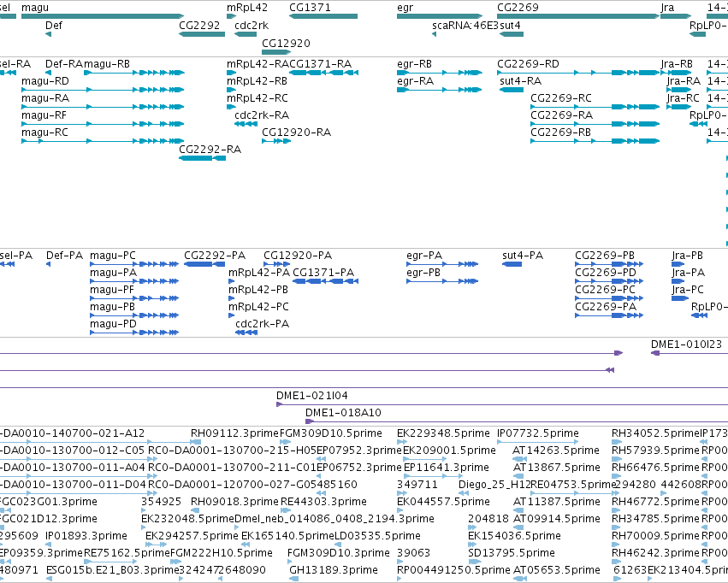Open EST SD13795.5prime
Image resolution: width=728 pixels, height=583 pixels.
[512, 553]
